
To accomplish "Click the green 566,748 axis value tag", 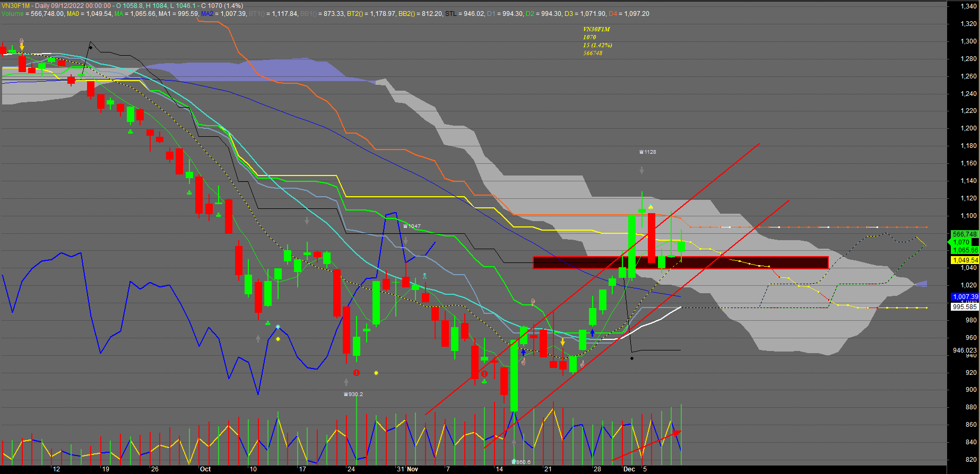I will pyautogui.click(x=965, y=234).
